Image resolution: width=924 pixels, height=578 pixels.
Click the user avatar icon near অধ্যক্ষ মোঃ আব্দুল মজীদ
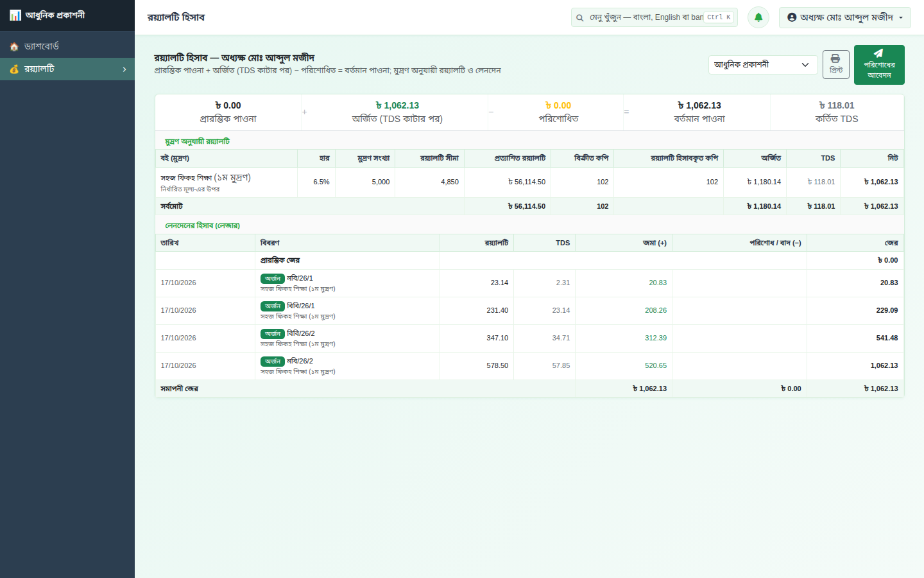click(792, 17)
